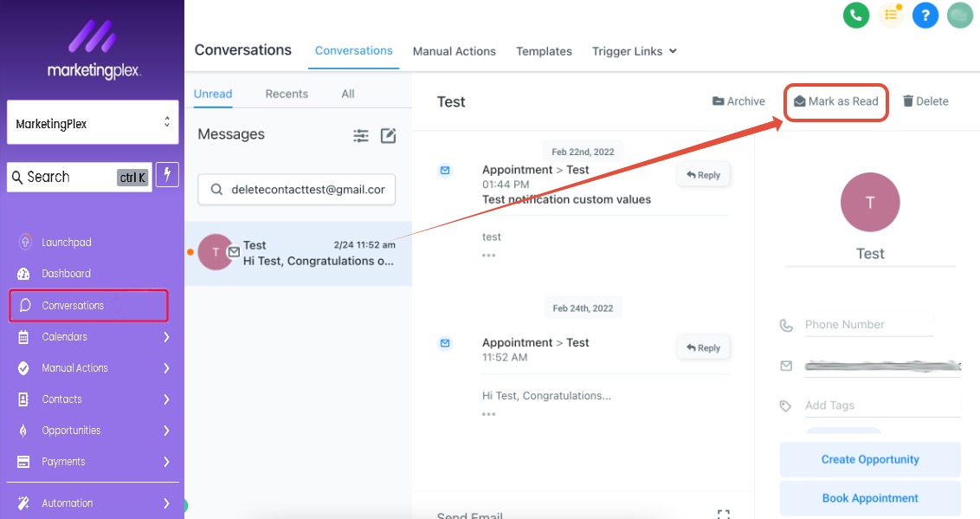This screenshot has width=980, height=519.
Task: Expand the Contacts submenu chevron
Action: pyautogui.click(x=166, y=399)
